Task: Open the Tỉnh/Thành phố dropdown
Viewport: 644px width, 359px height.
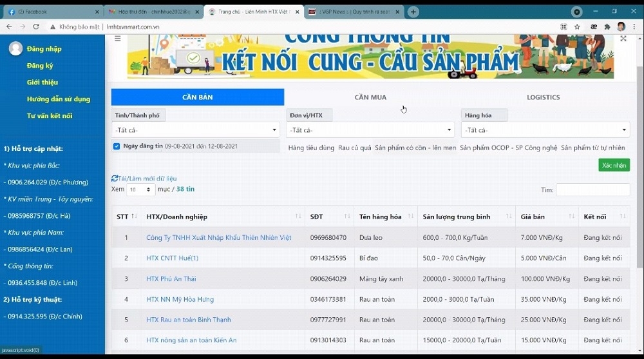Action: pyautogui.click(x=195, y=130)
